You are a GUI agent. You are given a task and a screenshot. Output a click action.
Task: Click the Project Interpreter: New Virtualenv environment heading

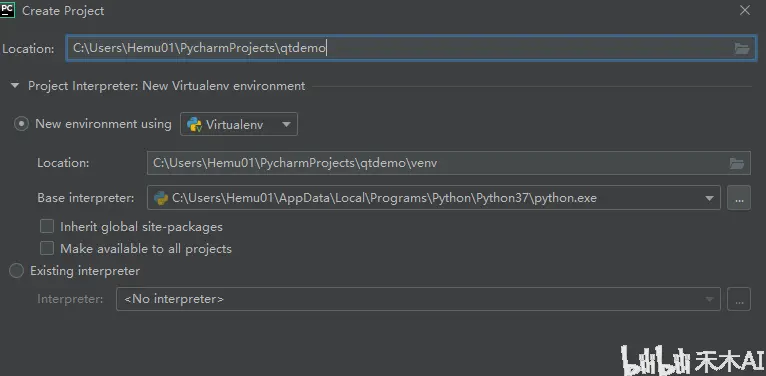point(167,86)
